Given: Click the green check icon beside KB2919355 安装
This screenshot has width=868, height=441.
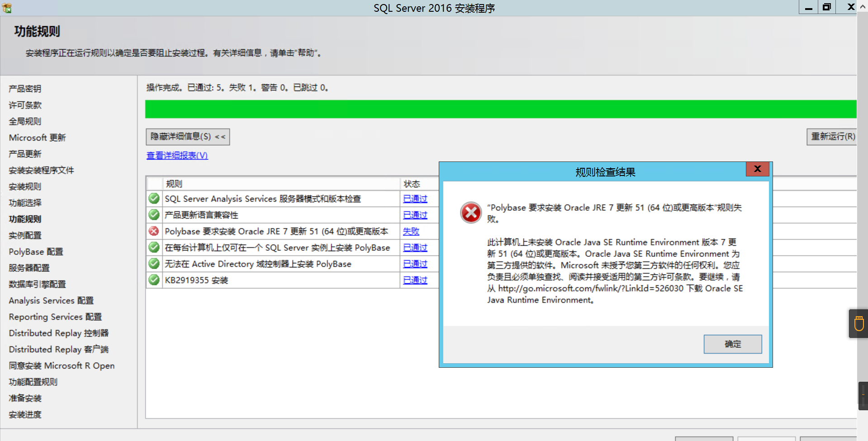Looking at the screenshot, I should pos(154,280).
